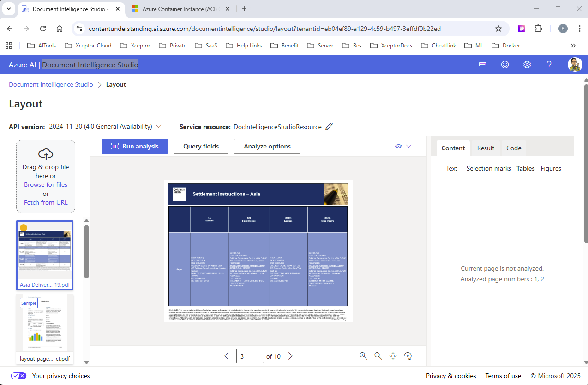588x385 pixels.
Task: Click the page number input field
Action: 250,356
